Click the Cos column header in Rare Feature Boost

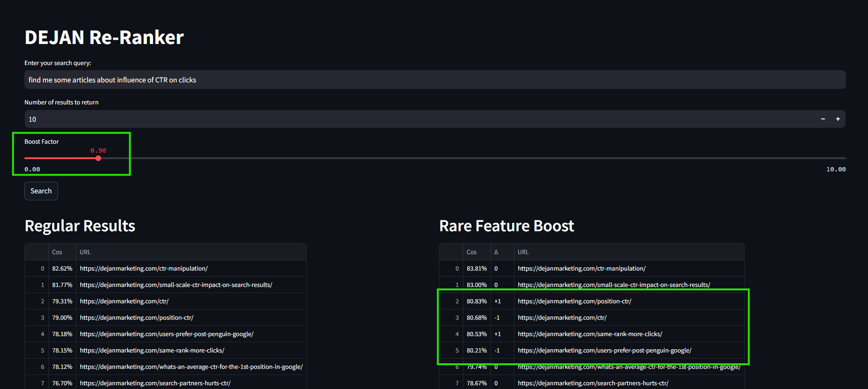476,252
